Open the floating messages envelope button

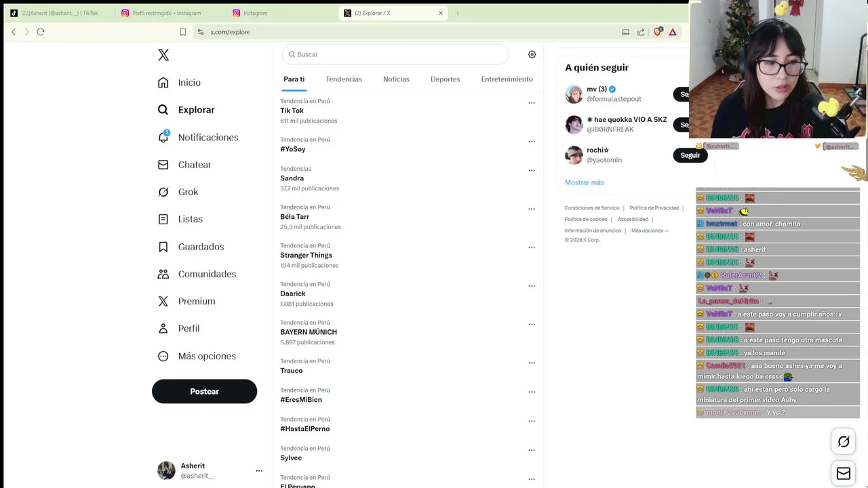click(x=844, y=474)
